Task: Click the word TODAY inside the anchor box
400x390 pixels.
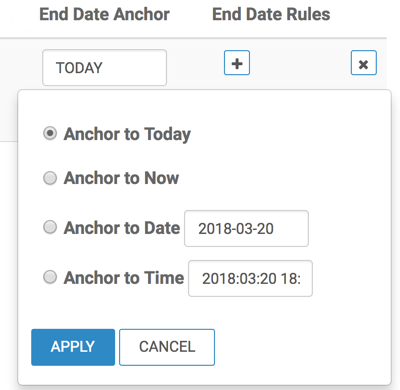Action: (79, 68)
